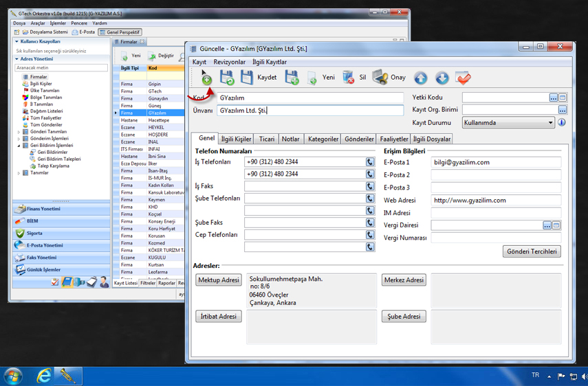
Task: Collapse Kullanıcı Kısayolları section
Action: (17, 42)
